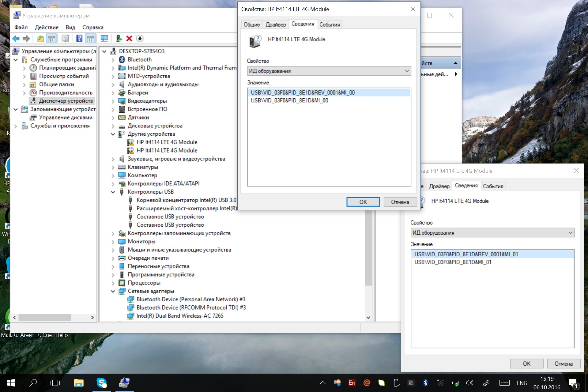
Task: Collapse the Контроллеры USB node
Action: [x=113, y=192]
